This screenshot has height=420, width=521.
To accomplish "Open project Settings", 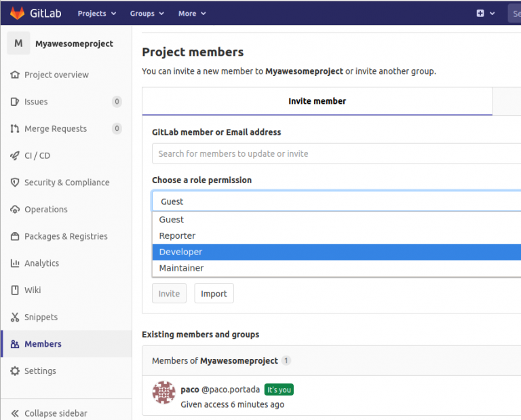I will tap(40, 371).
